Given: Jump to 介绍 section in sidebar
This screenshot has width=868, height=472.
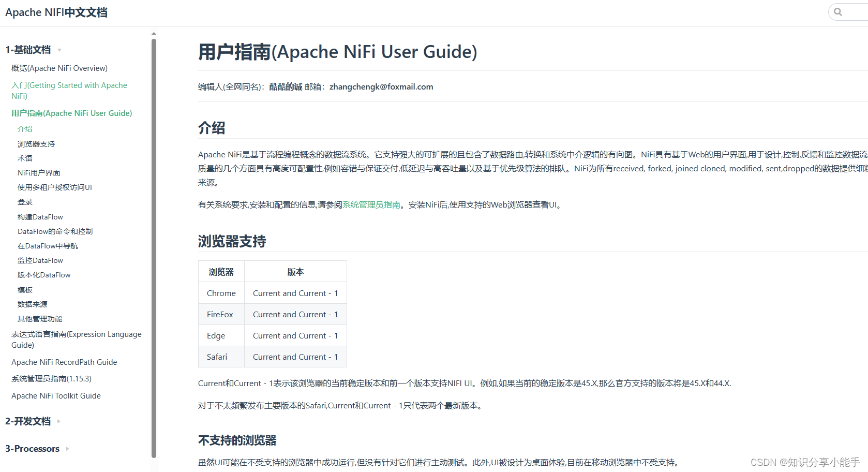Looking at the screenshot, I should coord(25,129).
